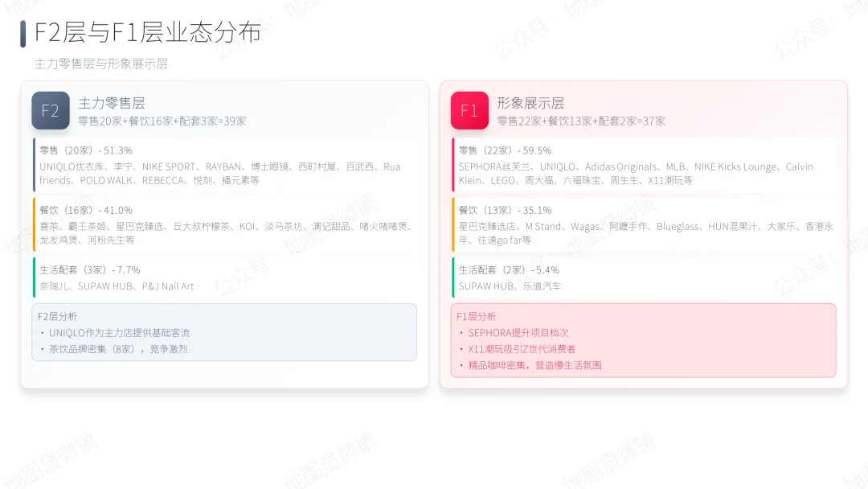Click F1 label 生活配套（2家）- 5.4%

pyautogui.click(x=509, y=270)
